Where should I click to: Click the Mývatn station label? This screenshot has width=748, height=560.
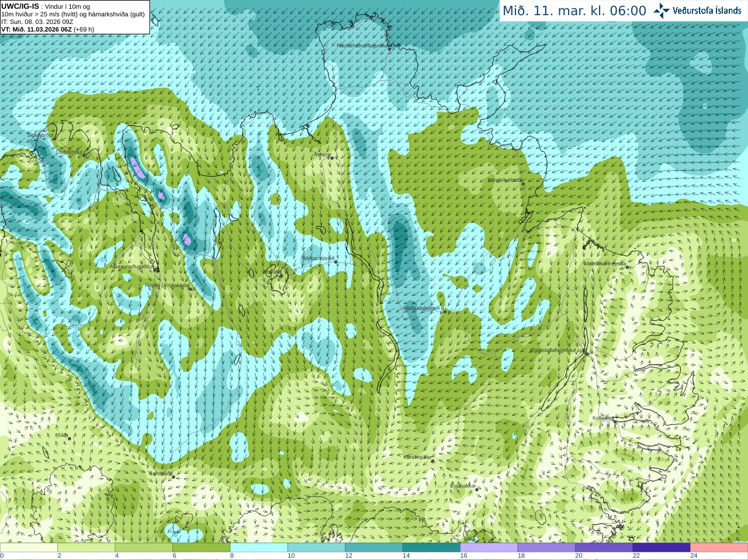(272, 272)
